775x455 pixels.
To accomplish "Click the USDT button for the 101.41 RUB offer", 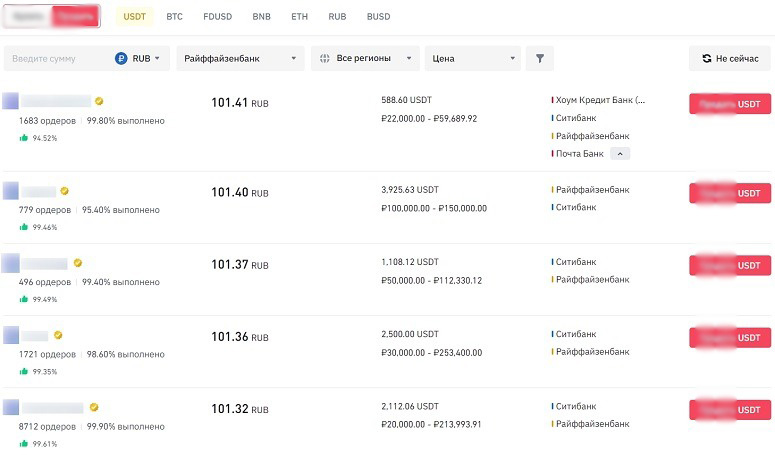I will tap(730, 104).
